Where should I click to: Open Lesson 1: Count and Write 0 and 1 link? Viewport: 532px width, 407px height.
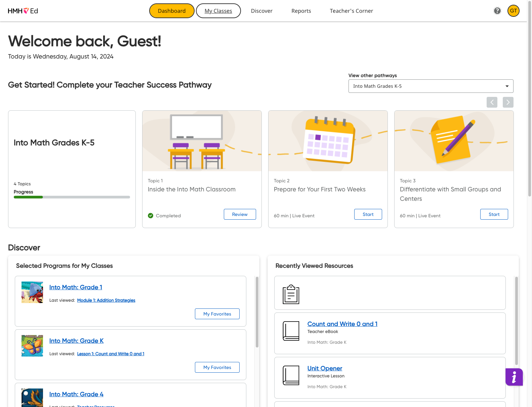pyautogui.click(x=111, y=354)
